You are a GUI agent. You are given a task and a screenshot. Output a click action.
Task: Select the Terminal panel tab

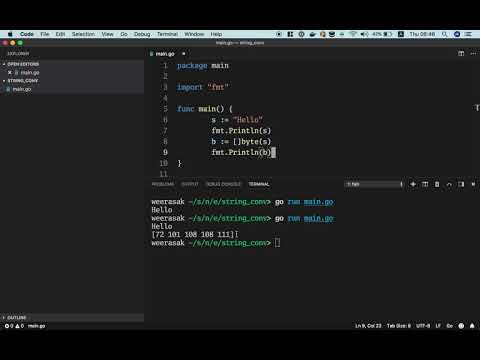point(259,184)
